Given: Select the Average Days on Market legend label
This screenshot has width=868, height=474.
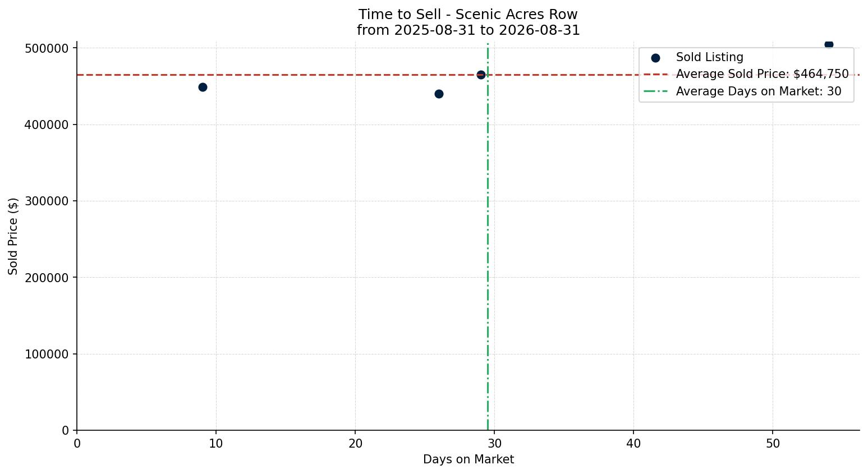Looking at the screenshot, I should coord(759,91).
